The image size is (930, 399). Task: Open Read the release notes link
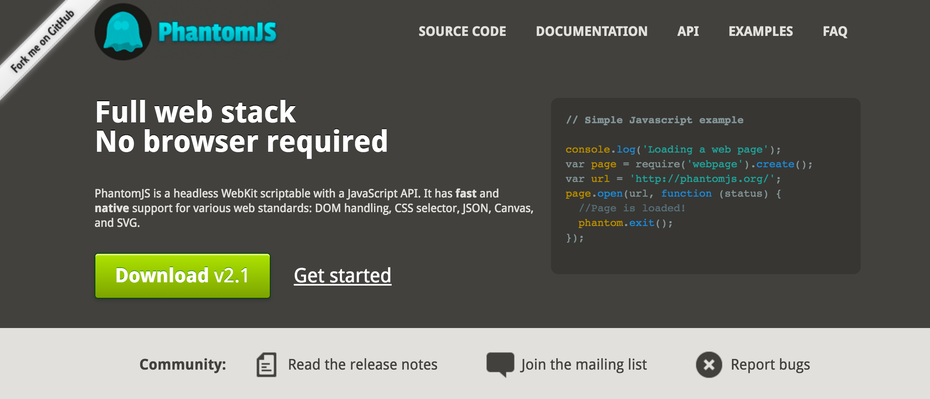362,365
